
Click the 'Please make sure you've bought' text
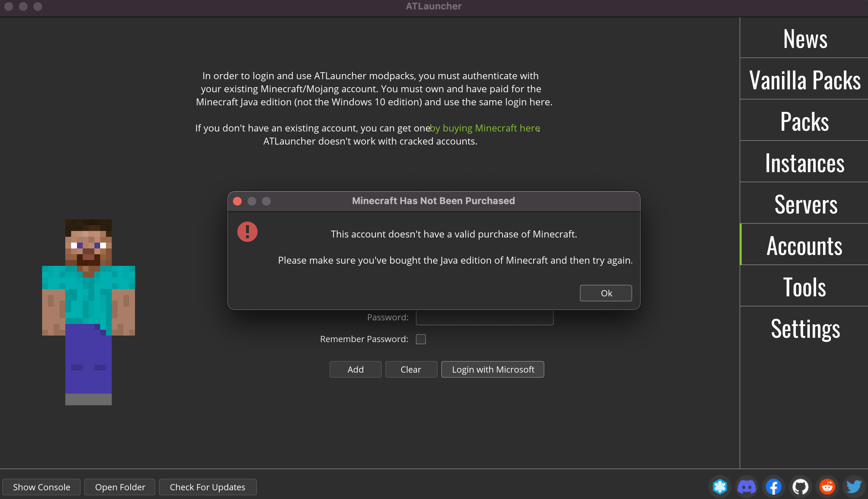(455, 260)
